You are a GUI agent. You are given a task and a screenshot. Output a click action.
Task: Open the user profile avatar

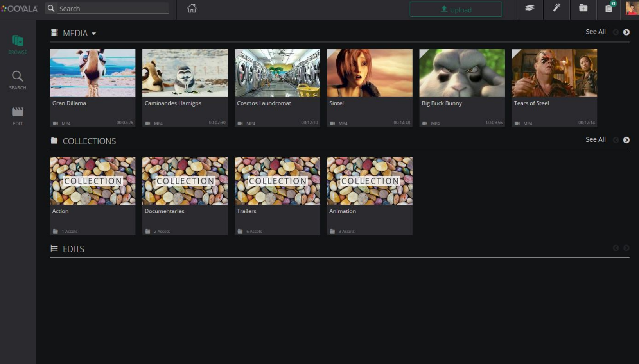632,8
